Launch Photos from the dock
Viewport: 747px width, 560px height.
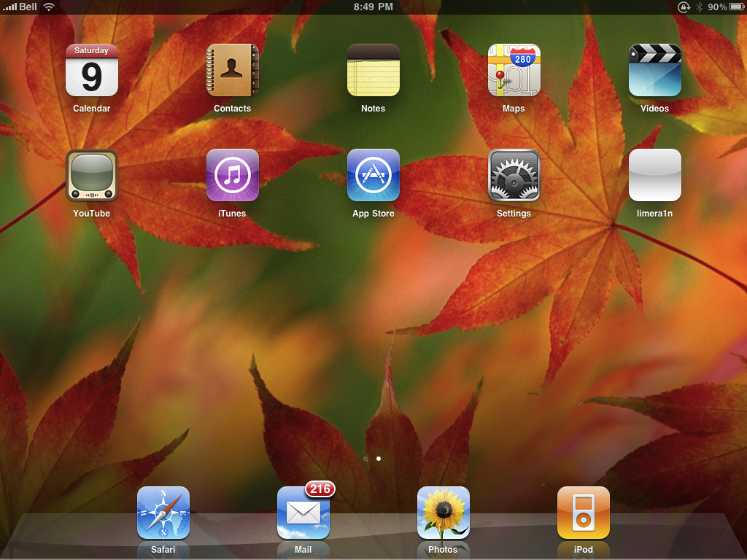tap(443, 513)
